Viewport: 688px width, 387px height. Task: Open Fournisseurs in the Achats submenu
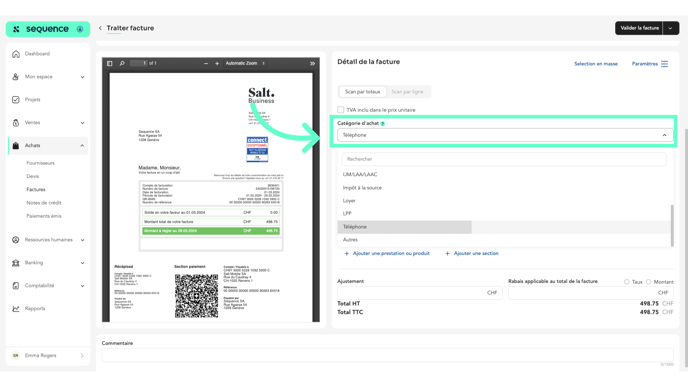pos(40,163)
